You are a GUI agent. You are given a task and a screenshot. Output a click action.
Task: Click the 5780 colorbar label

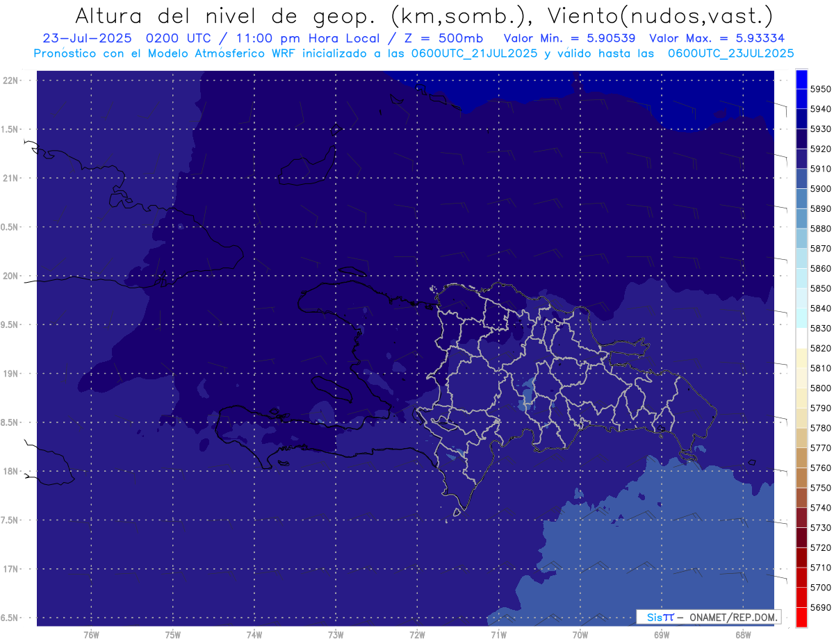point(821,428)
